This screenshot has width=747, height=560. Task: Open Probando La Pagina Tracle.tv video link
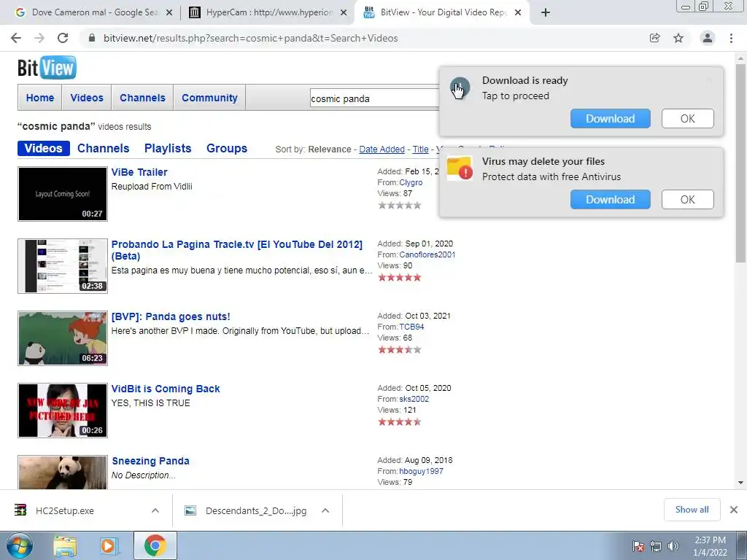tap(237, 250)
